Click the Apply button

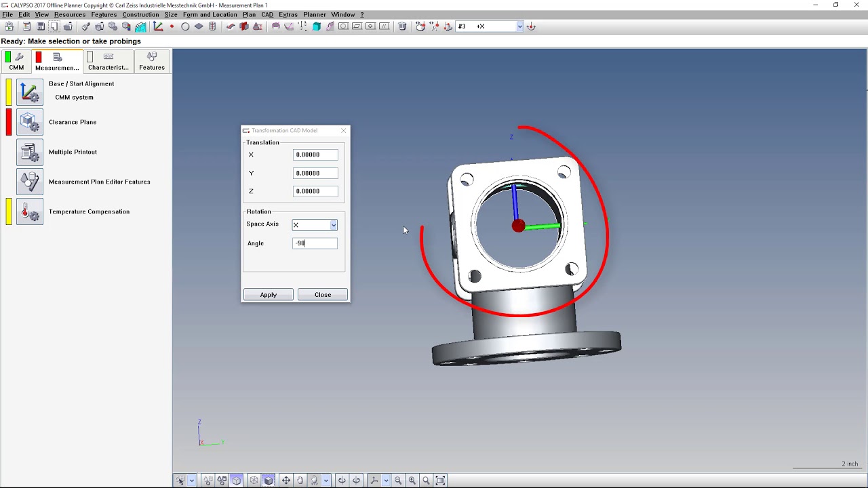click(x=269, y=295)
